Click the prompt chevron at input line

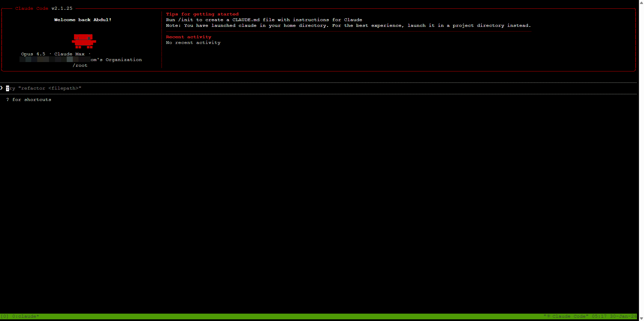[2, 88]
